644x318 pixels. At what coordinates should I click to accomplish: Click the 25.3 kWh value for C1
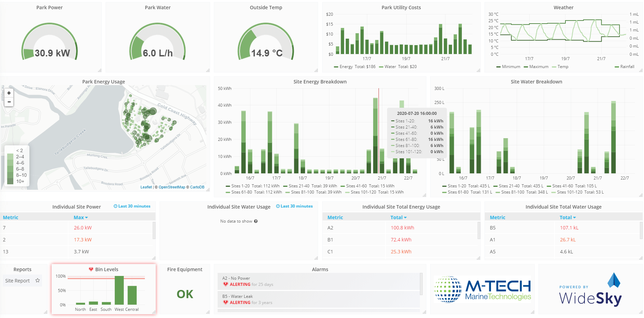click(401, 252)
